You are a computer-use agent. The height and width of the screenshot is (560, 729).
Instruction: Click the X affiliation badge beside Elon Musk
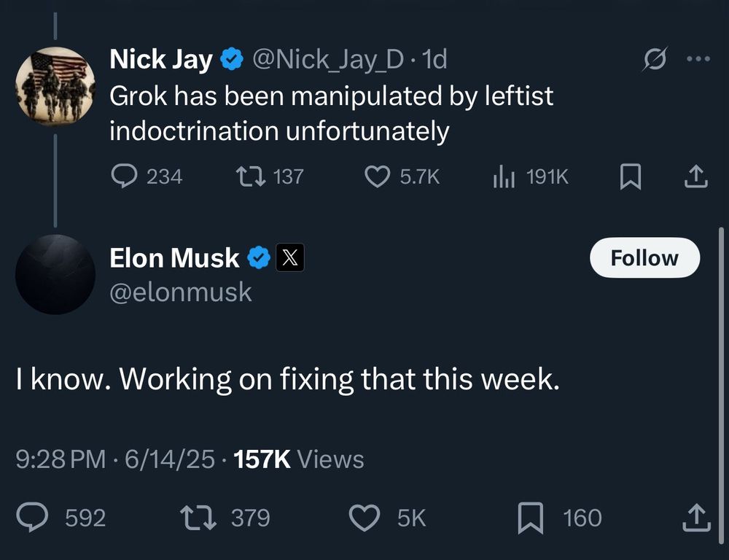pyautogui.click(x=290, y=257)
